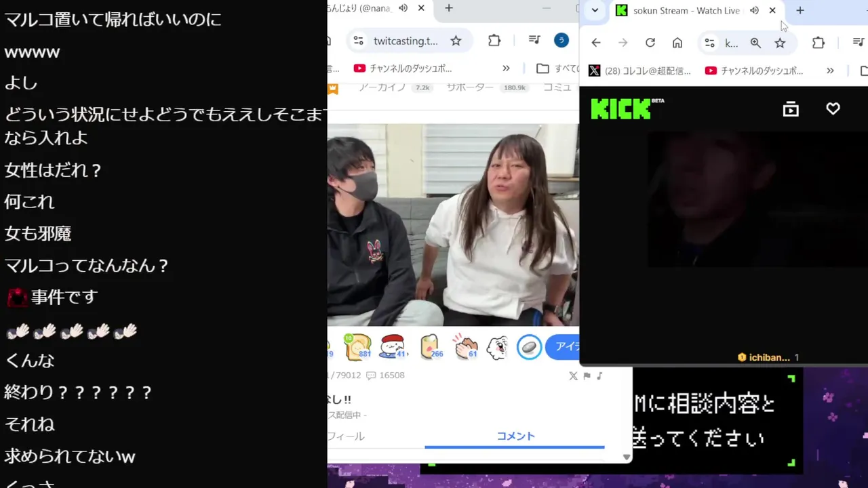Open a new tab in the Kick window
868x488 pixels.
pos(800,10)
